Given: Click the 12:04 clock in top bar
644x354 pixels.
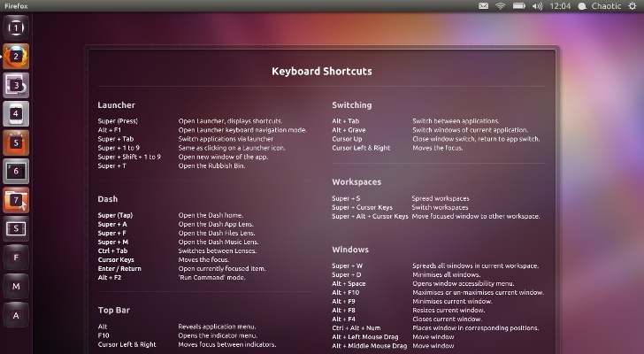Looking at the screenshot, I should 560,6.
